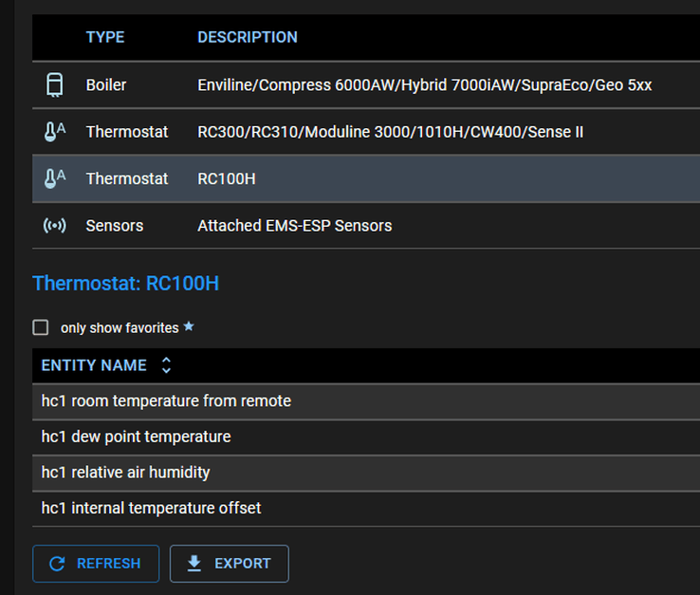Click the DESCRIPTION column header
Screen dimensions: 700x595
click(248, 38)
